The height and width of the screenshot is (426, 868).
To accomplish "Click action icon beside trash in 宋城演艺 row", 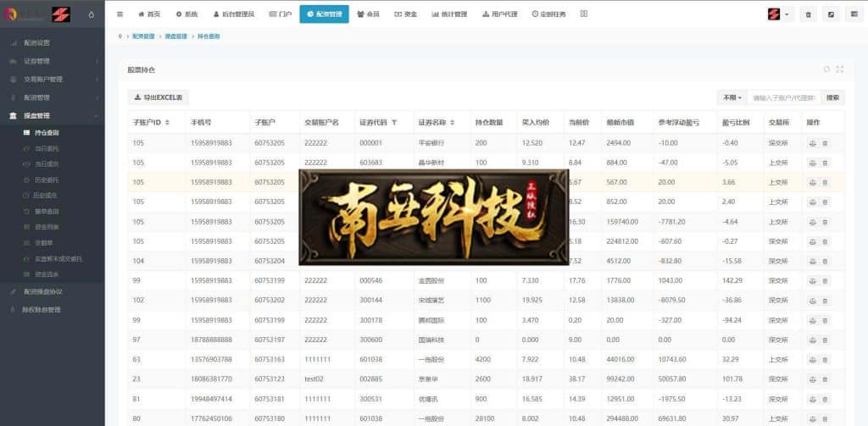I will [813, 301].
